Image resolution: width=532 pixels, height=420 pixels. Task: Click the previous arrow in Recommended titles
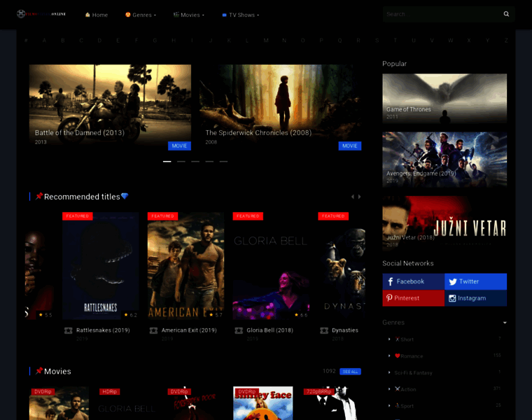coord(353,197)
